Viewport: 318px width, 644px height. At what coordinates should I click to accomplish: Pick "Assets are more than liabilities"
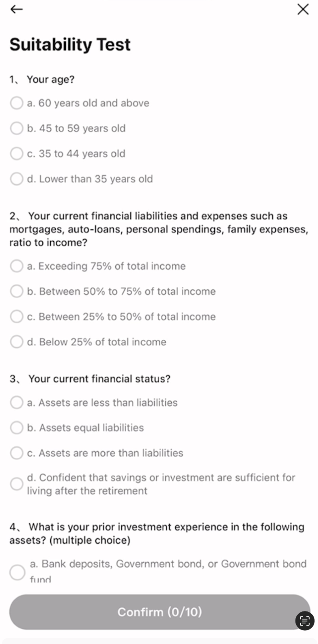(x=17, y=453)
